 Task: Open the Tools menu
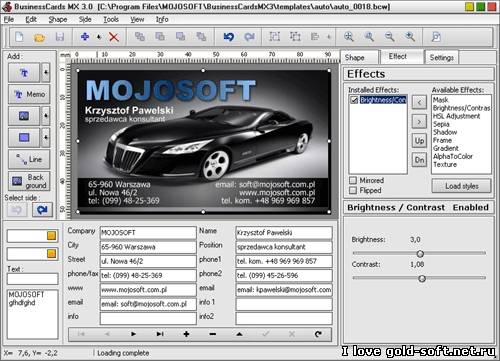tap(111, 19)
